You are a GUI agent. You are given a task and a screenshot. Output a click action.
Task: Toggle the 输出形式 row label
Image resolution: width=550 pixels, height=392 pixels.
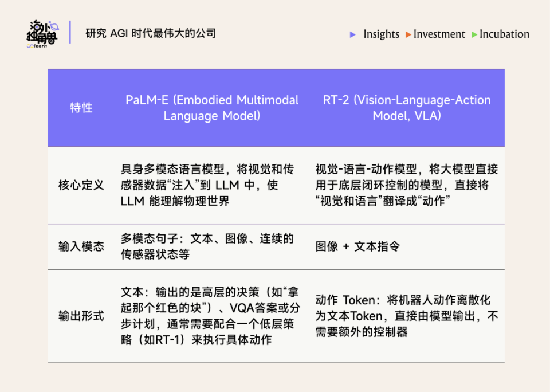[81, 315]
